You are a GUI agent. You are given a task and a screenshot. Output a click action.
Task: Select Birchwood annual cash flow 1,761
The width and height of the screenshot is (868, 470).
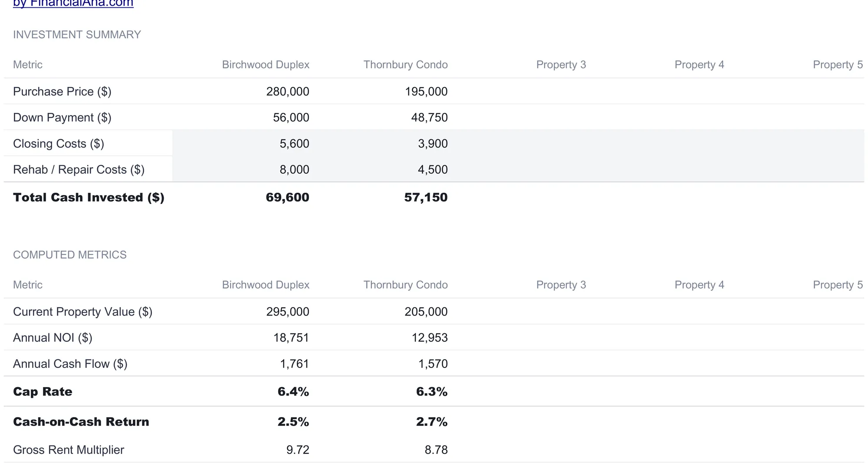[x=295, y=364]
